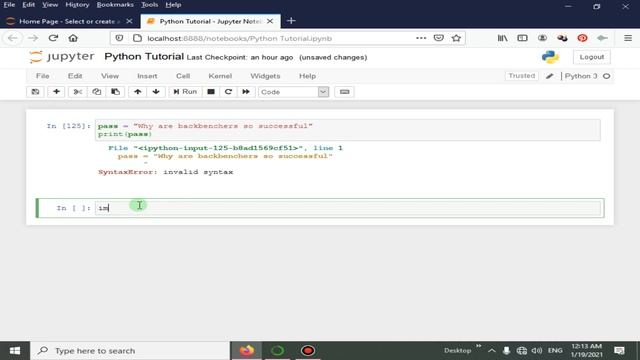
Task: Open the Firefox hamburger menu
Action: [628, 38]
